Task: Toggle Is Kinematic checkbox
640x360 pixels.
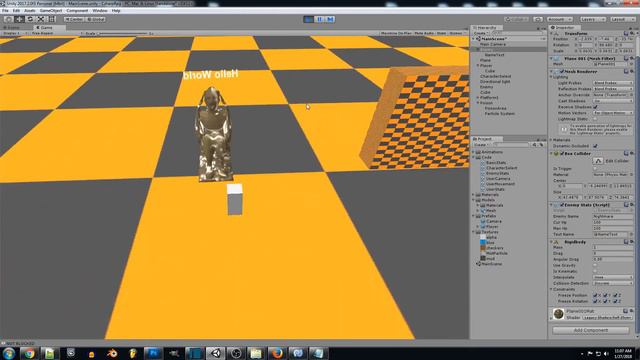Action: point(595,271)
